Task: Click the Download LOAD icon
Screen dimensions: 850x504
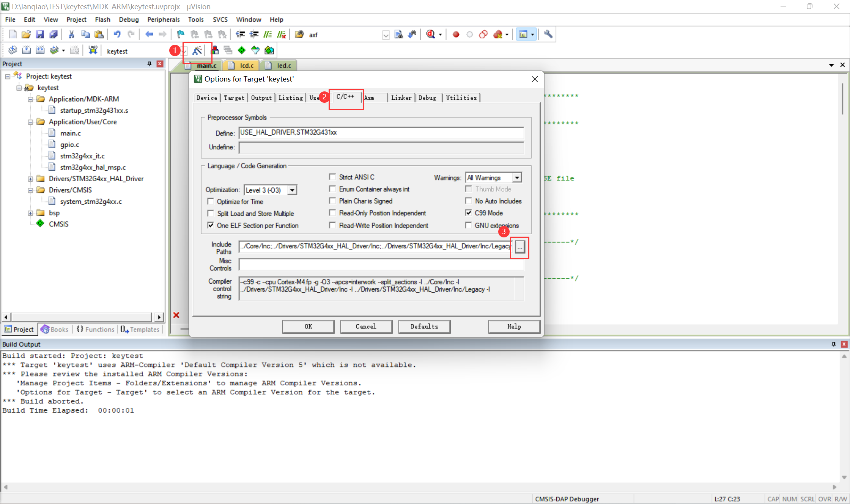Action: click(93, 50)
